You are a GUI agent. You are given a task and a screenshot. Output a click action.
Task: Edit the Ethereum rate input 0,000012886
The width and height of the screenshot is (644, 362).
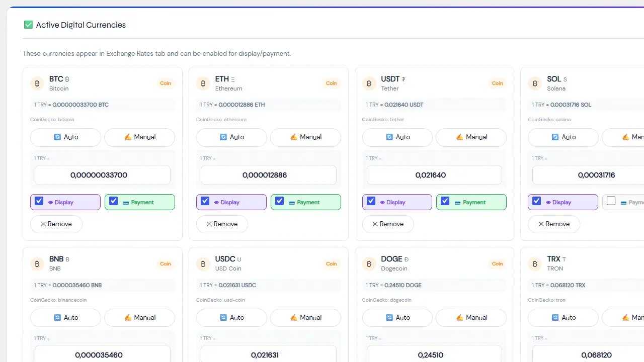(269, 175)
